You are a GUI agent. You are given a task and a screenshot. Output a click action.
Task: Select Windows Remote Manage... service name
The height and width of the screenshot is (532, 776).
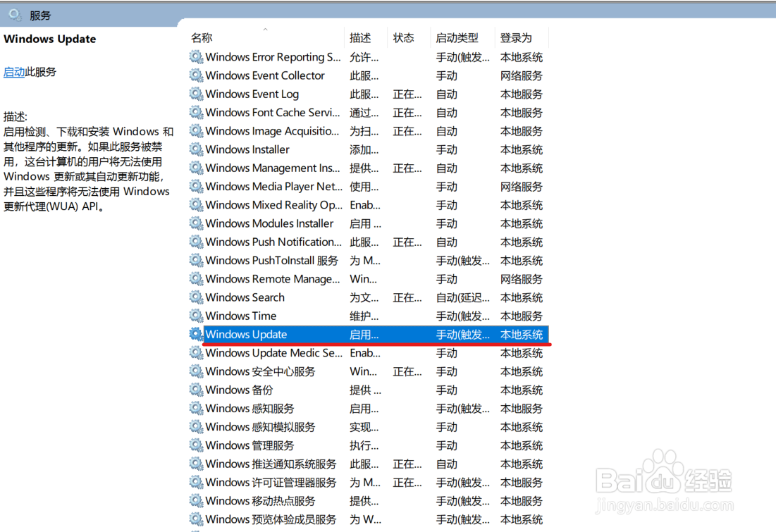point(273,278)
